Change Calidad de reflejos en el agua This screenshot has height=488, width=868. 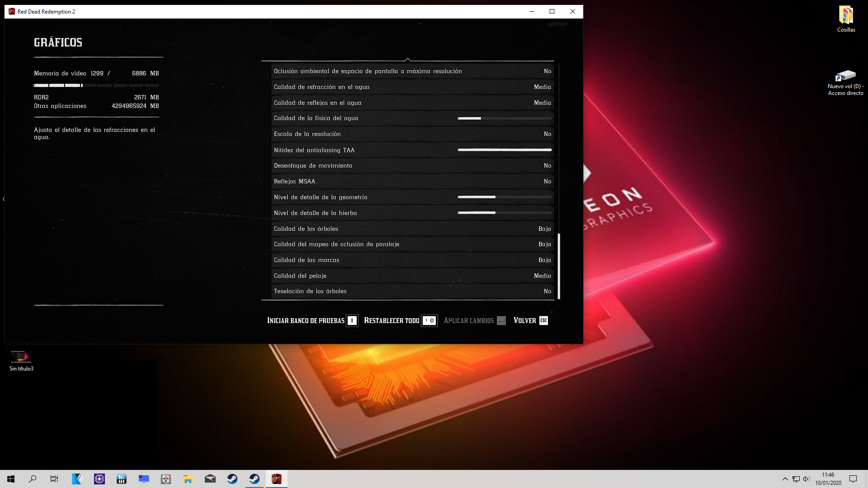542,103
